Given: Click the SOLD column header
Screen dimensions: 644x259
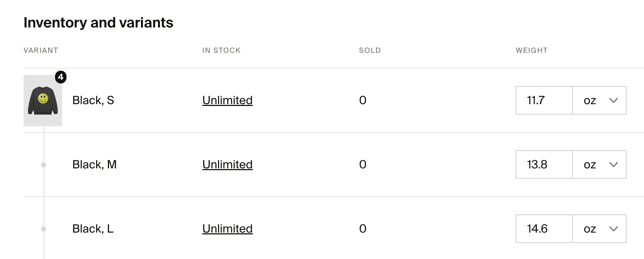Looking at the screenshot, I should tap(370, 50).
